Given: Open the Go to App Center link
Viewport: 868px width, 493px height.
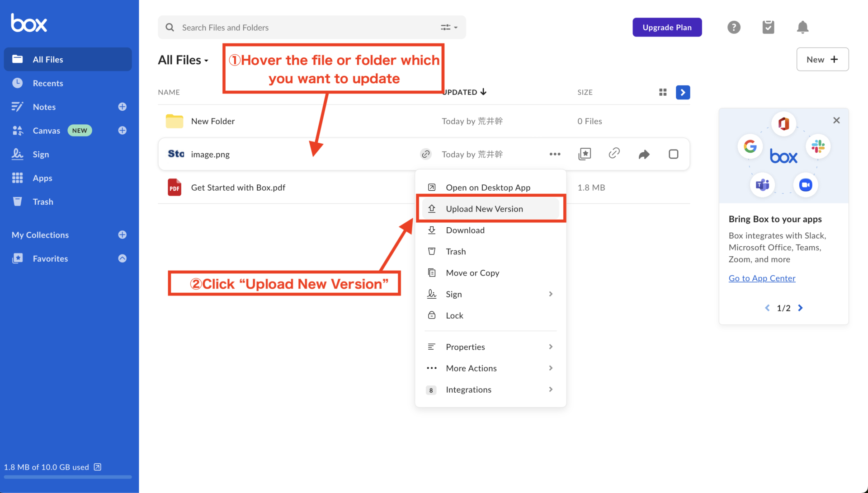Looking at the screenshot, I should point(762,278).
